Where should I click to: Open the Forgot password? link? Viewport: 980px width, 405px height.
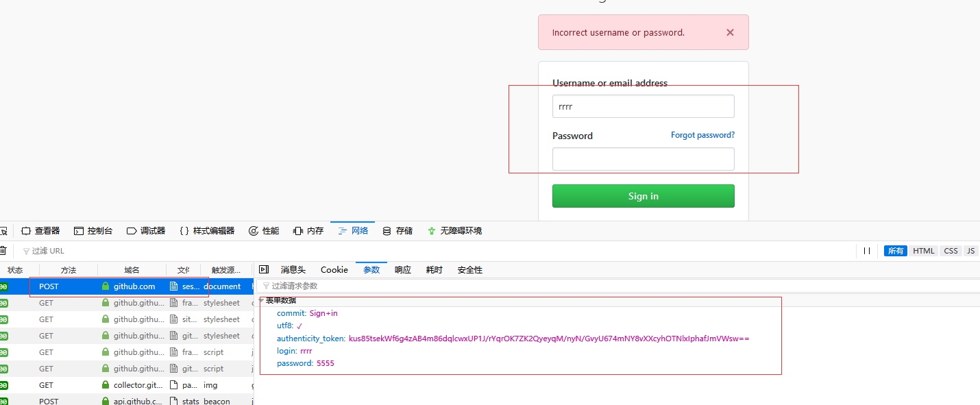pyautogui.click(x=702, y=135)
